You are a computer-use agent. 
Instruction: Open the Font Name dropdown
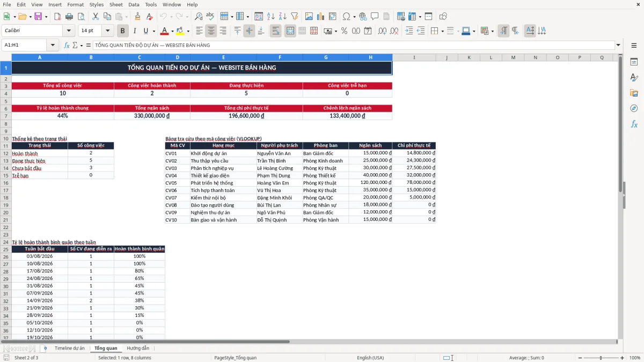[69, 31]
